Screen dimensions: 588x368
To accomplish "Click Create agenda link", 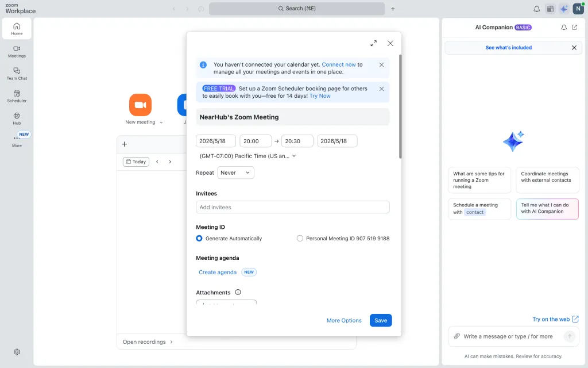I will tap(218, 272).
